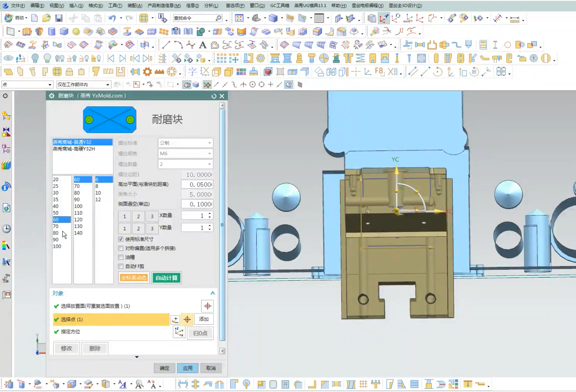Click the command search magnifier icon
Viewport: 576px width, 392px height.
(x=219, y=18)
